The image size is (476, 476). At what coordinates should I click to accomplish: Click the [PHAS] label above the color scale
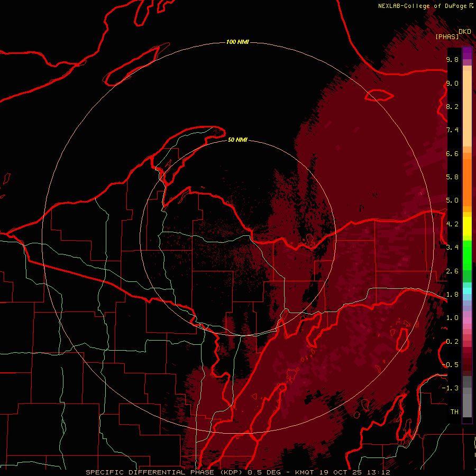[x=447, y=36]
